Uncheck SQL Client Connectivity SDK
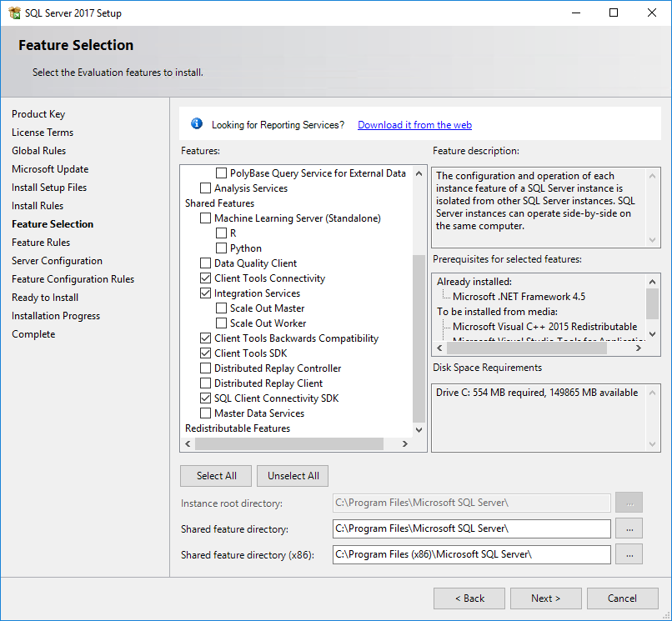The height and width of the screenshot is (621, 672). pos(205,398)
